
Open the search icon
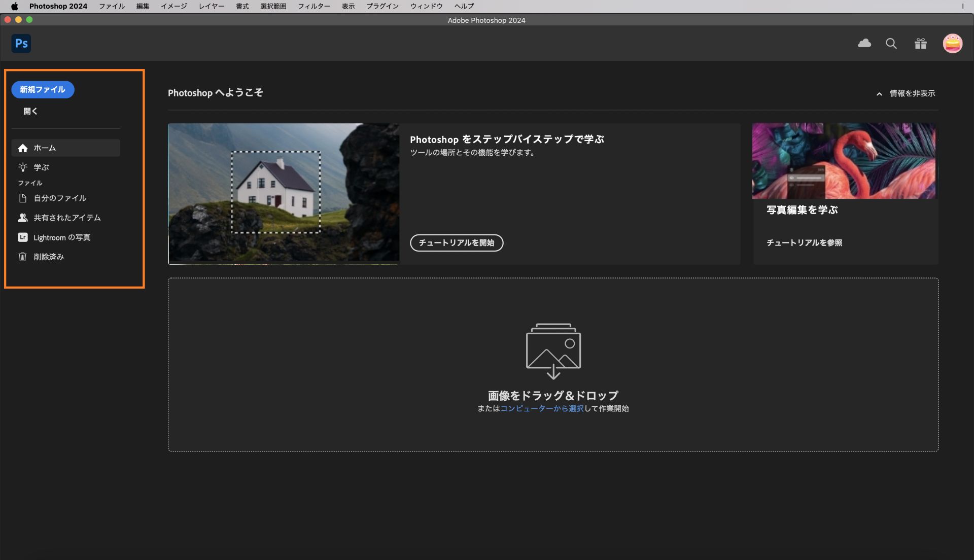click(x=891, y=44)
